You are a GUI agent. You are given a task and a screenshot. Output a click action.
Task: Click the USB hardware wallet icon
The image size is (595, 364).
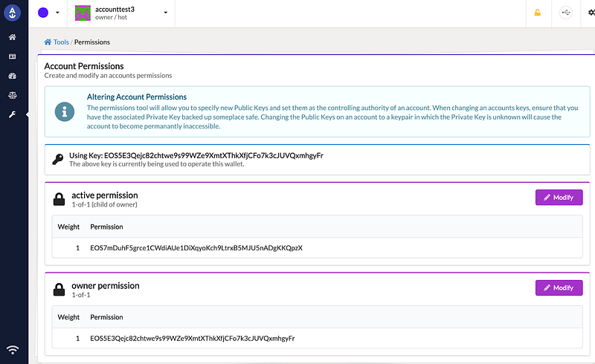tap(566, 13)
